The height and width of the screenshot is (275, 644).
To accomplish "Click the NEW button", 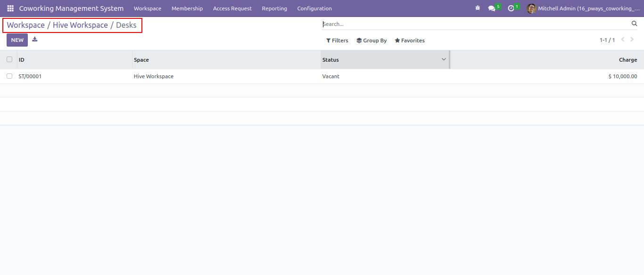I will coord(17,40).
